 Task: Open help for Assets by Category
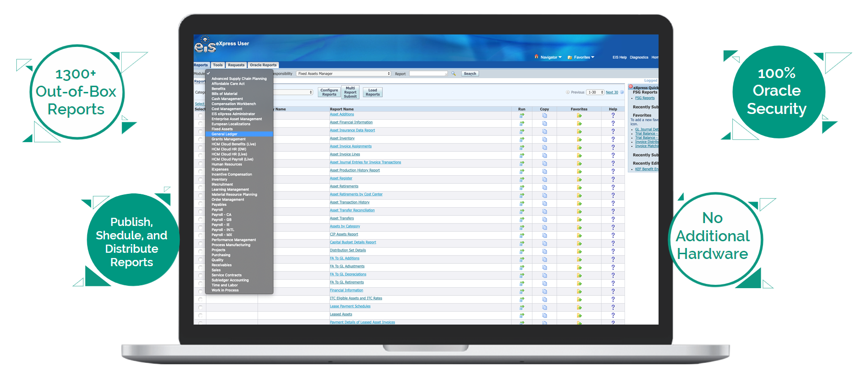pyautogui.click(x=613, y=227)
